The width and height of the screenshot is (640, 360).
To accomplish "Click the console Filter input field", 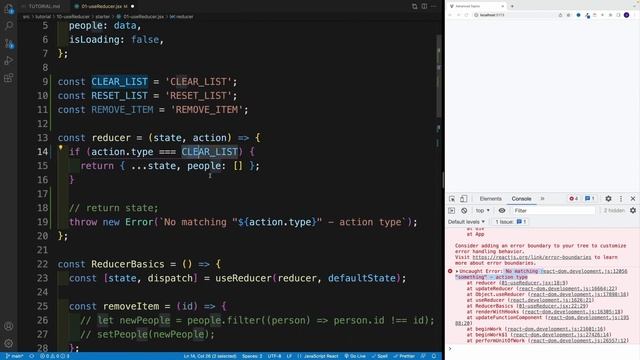I will tap(553, 211).
